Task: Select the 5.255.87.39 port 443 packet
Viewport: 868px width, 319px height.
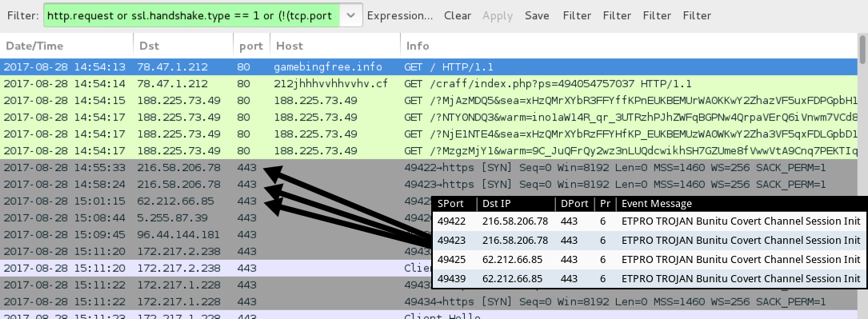Action: pos(216,217)
